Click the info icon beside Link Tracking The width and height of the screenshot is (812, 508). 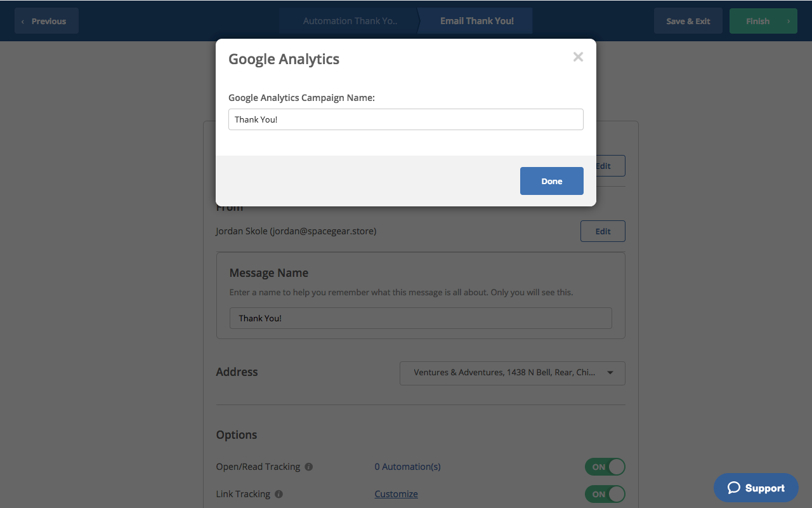tap(278, 494)
